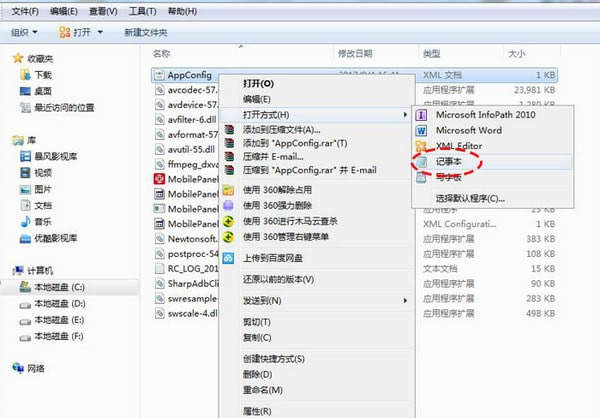This screenshot has width=600, height=418.
Task: Open the dropdown arrow next to 打开
Action: pyautogui.click(x=104, y=32)
